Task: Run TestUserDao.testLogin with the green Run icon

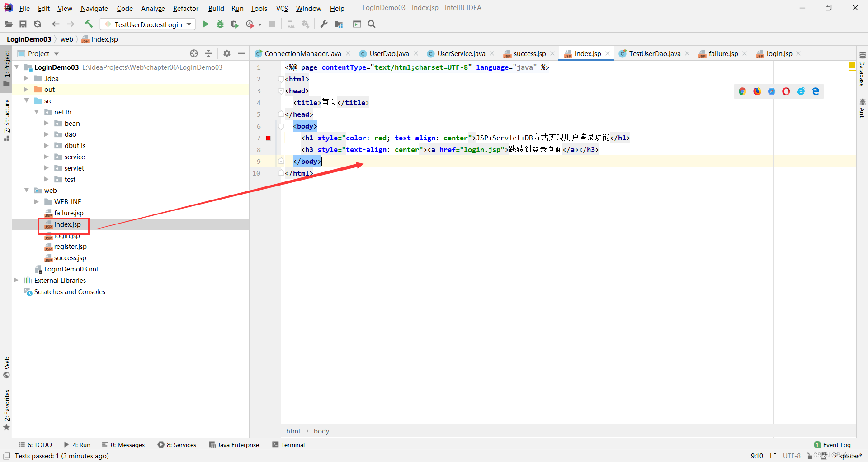Action: click(206, 24)
